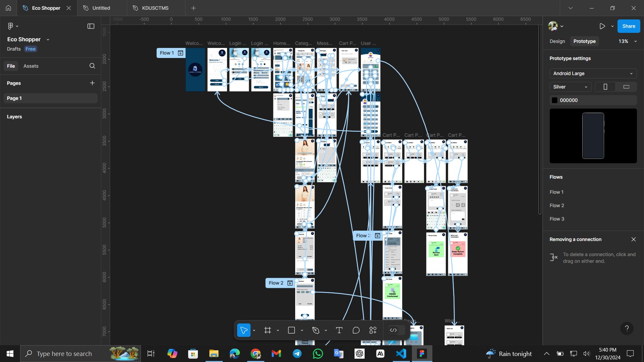The image size is (644, 362).
Task: Select Flow 2 in Flows list
Action: click(x=557, y=205)
